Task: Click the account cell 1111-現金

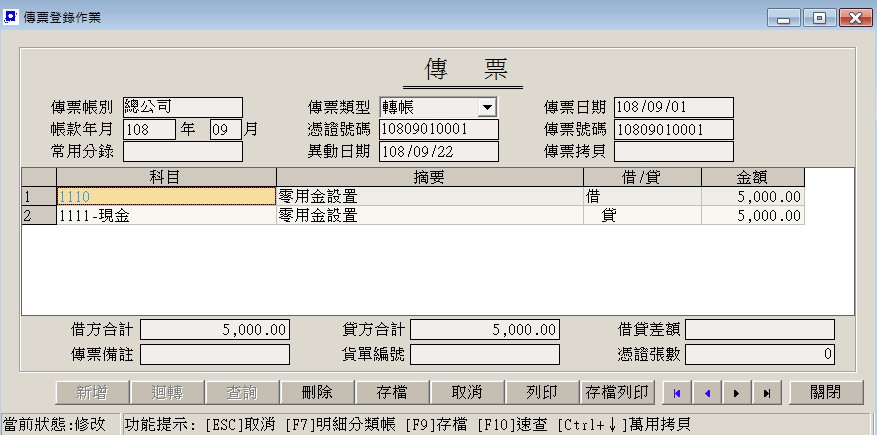Action: click(x=166, y=215)
